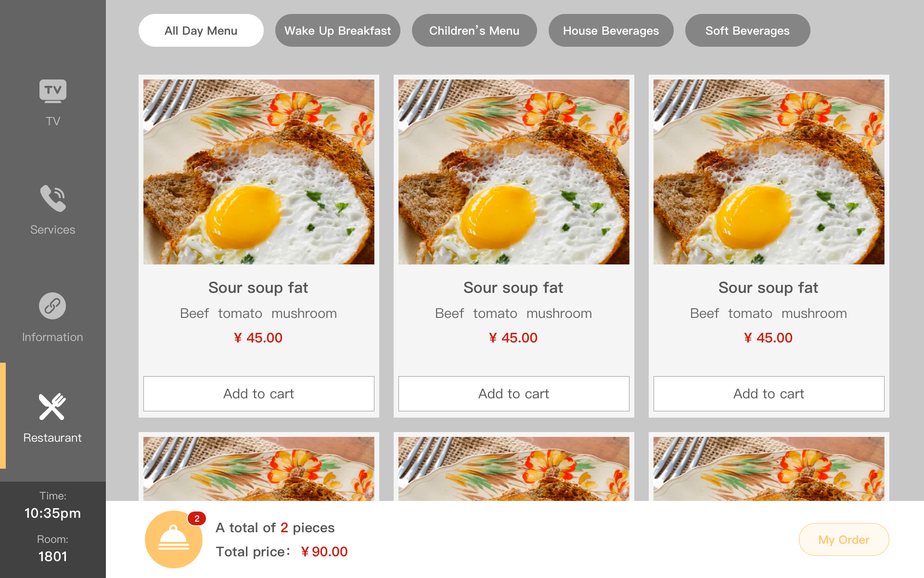Click the orange food cart dish icon
The height and width of the screenshot is (578, 924).
173,539
